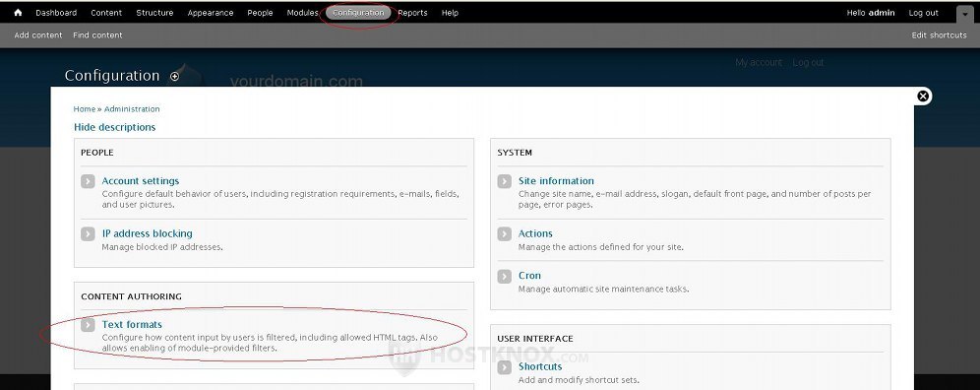The width and height of the screenshot is (980, 390).
Task: Open the Modules menu item
Action: pos(302,13)
